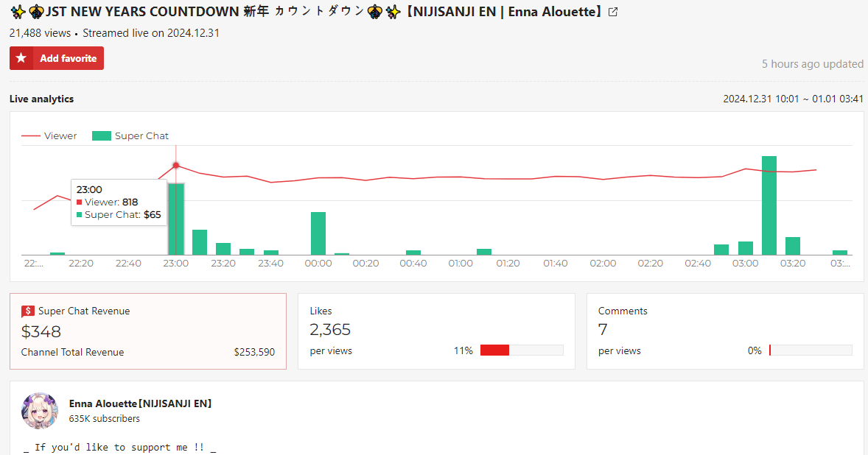
Task: Click the Likes per views progress bar
Action: [522, 350]
